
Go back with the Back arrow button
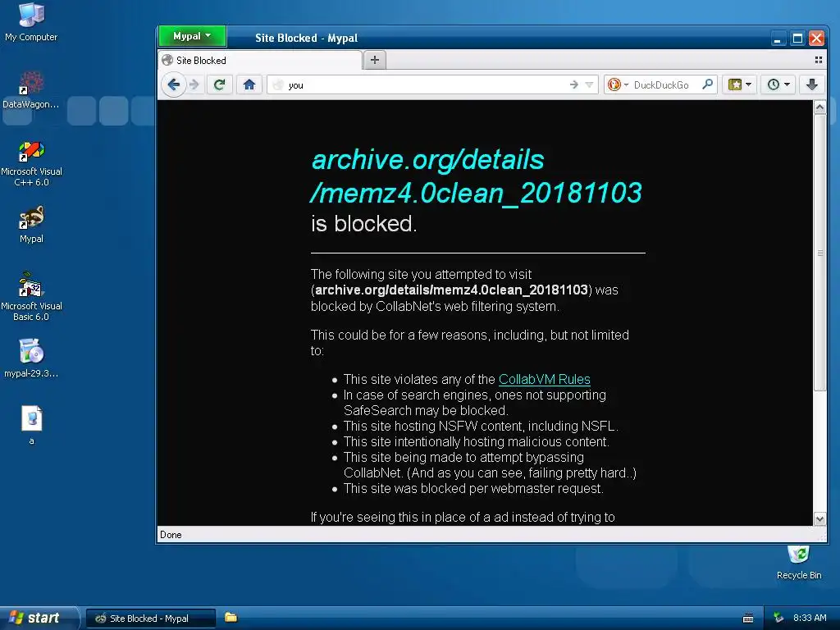click(x=174, y=84)
